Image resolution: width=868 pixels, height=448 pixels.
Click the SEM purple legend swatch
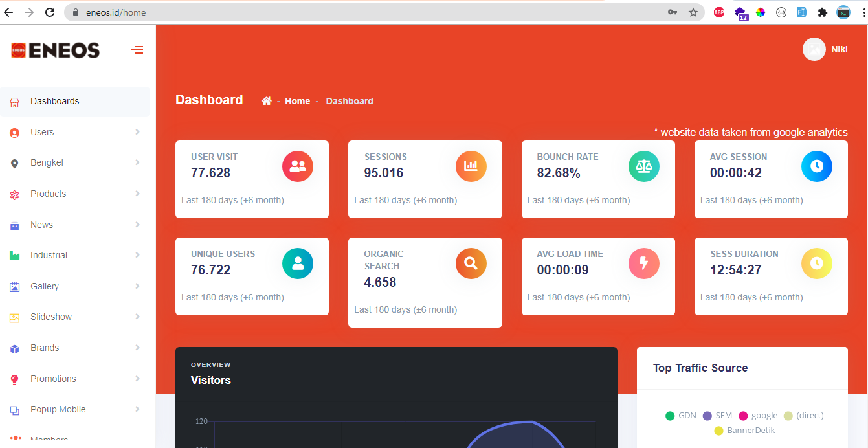tap(707, 416)
